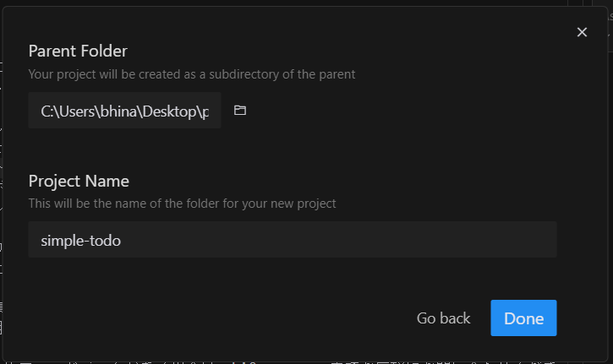Click the small folder icon beside the path
The width and height of the screenshot is (613, 364).
click(240, 111)
